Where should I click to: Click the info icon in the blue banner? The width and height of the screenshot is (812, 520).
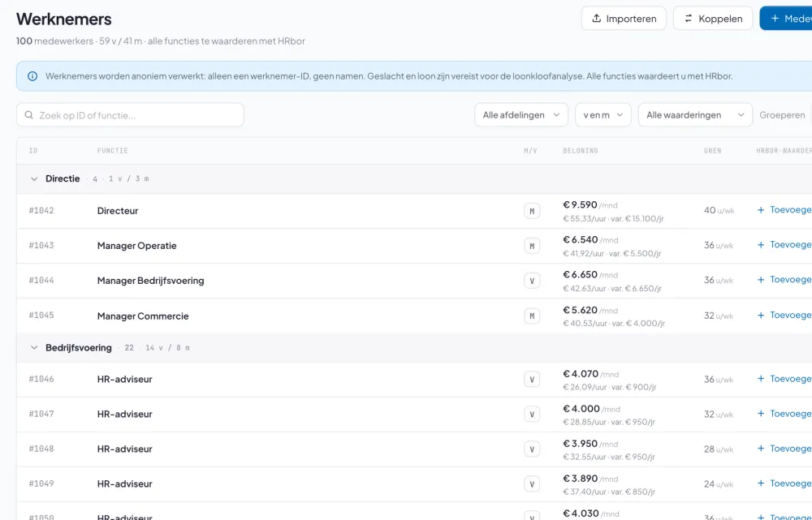[x=32, y=76]
